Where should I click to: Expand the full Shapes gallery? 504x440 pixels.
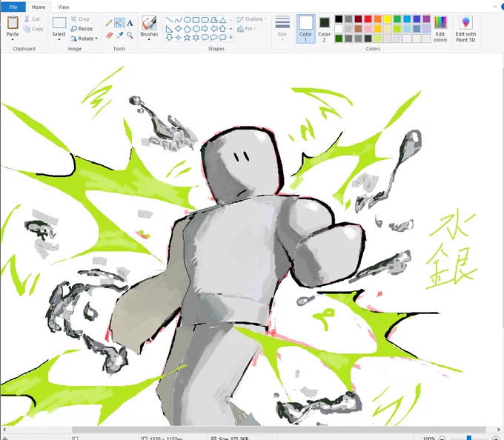pyautogui.click(x=231, y=38)
